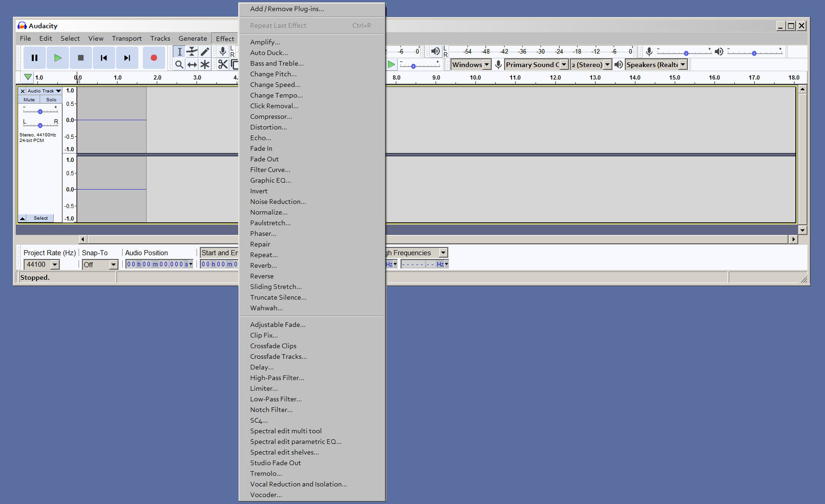Image resolution: width=825 pixels, height=504 pixels.
Task: Click the Pause playback button
Action: 35,58
